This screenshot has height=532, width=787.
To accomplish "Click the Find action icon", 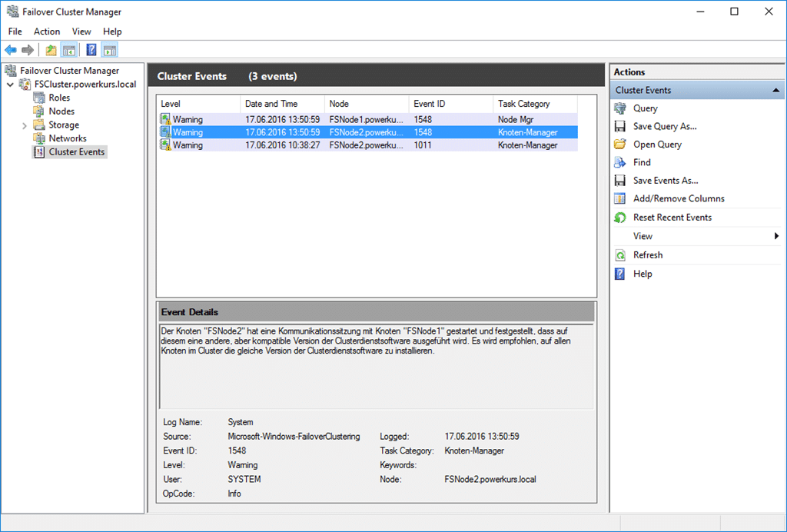I will coord(620,163).
